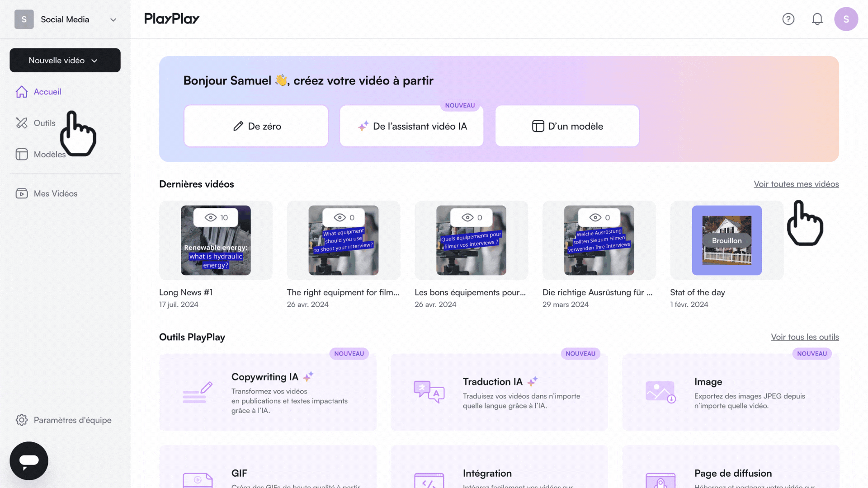
Task: Click the Page de diffusion icon
Action: tap(660, 480)
